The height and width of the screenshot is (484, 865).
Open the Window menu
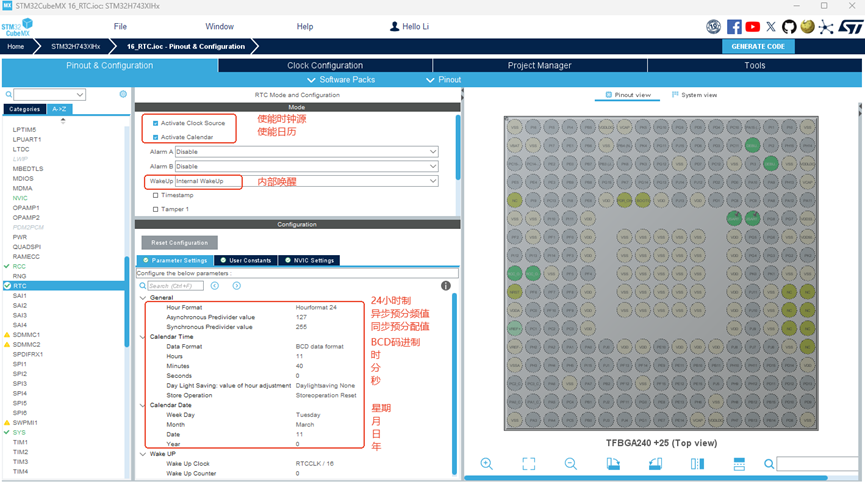[220, 26]
